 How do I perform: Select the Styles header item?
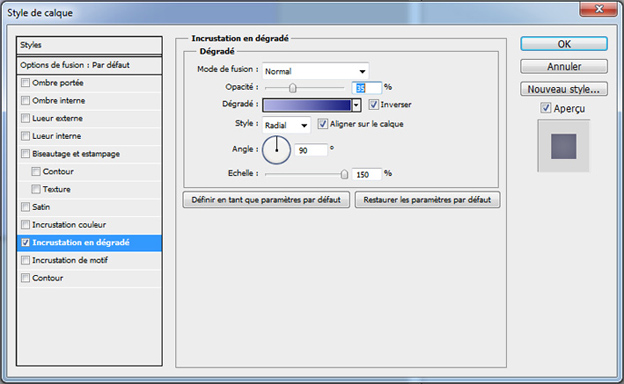click(x=89, y=45)
